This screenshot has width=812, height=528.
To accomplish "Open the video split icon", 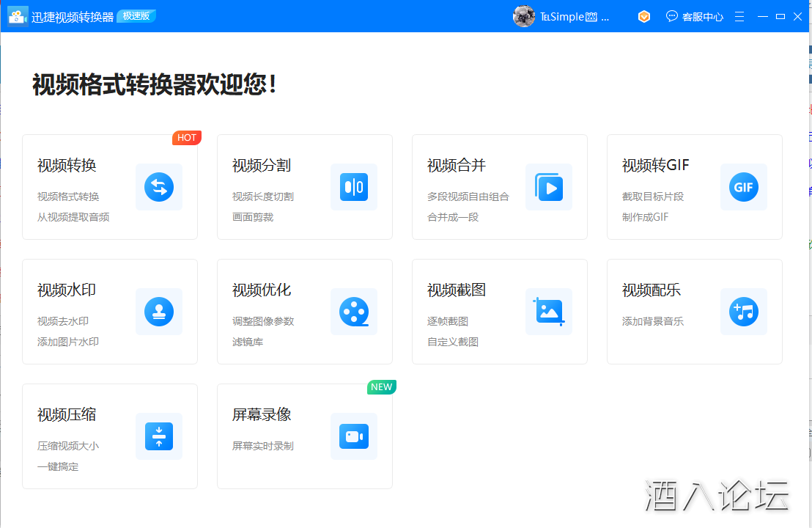I will pos(354,187).
